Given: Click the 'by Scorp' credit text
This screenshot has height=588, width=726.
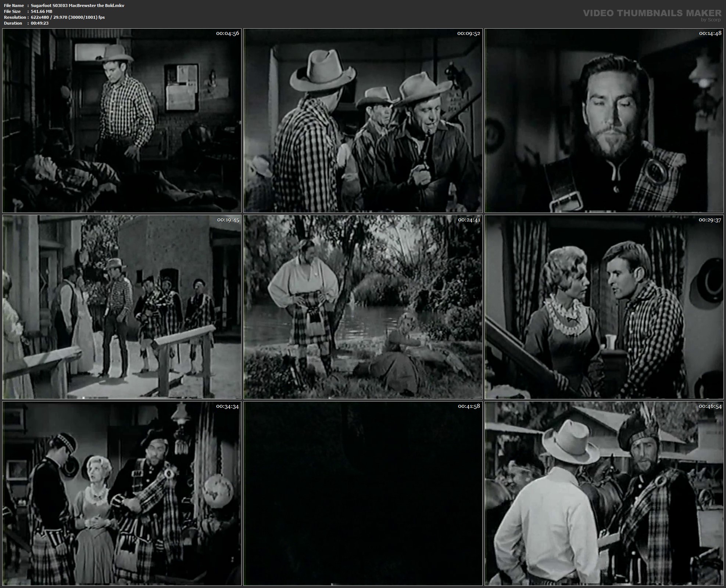Looking at the screenshot, I should coord(711,20).
